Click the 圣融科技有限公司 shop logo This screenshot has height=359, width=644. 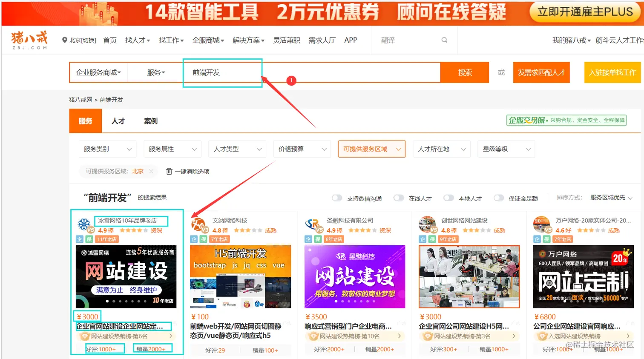point(313,224)
